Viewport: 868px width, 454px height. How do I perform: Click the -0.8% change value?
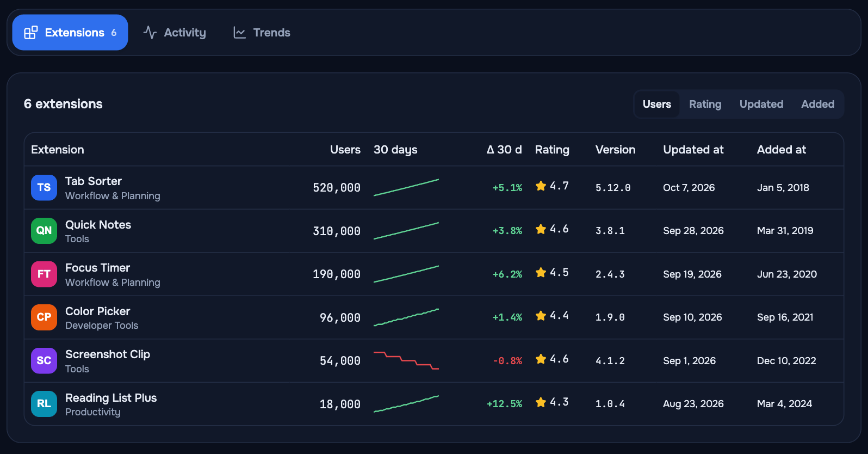[x=507, y=361]
